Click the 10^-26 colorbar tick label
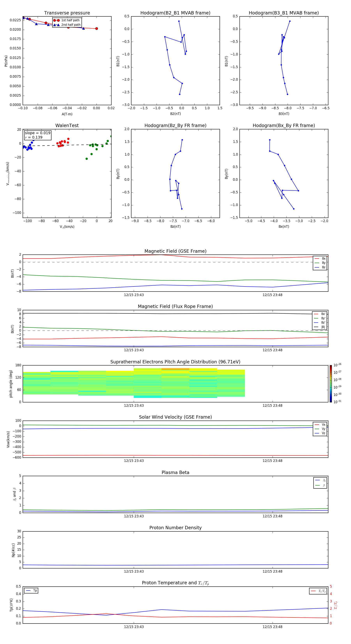The image size is (351, 644). [337, 365]
